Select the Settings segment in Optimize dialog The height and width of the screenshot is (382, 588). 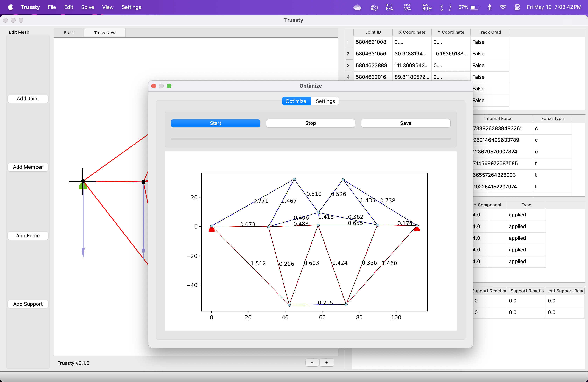click(325, 101)
